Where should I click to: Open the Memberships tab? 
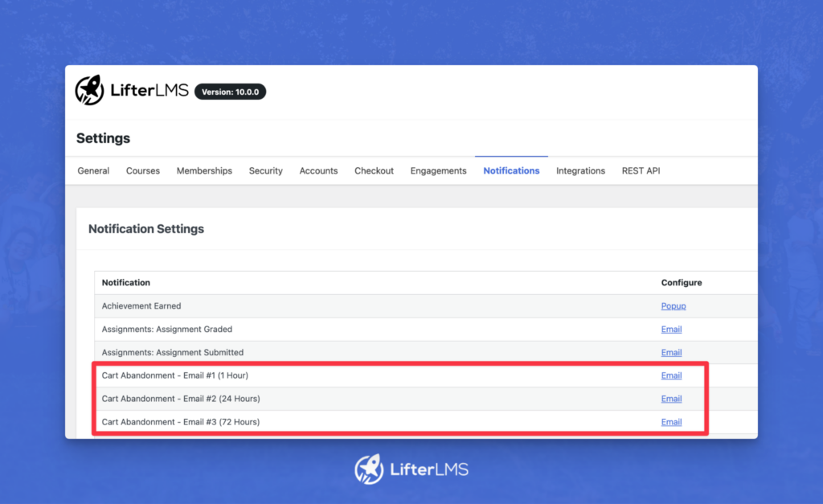[x=204, y=170]
